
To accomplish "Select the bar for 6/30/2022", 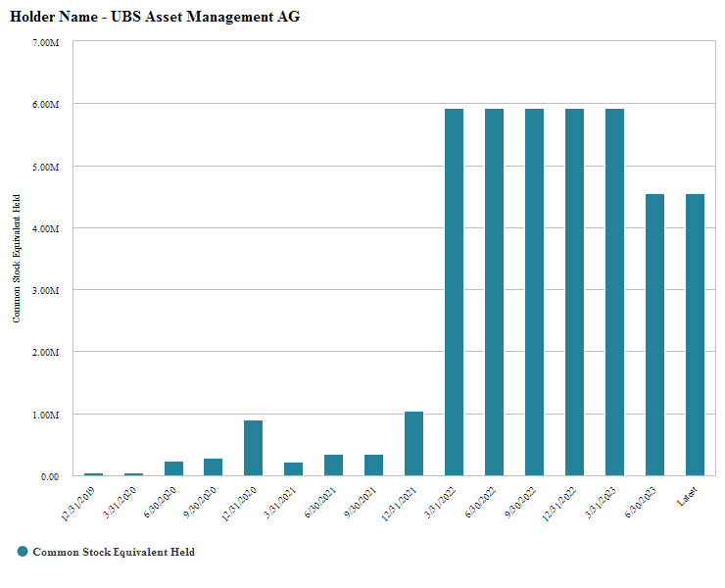I will (495, 292).
